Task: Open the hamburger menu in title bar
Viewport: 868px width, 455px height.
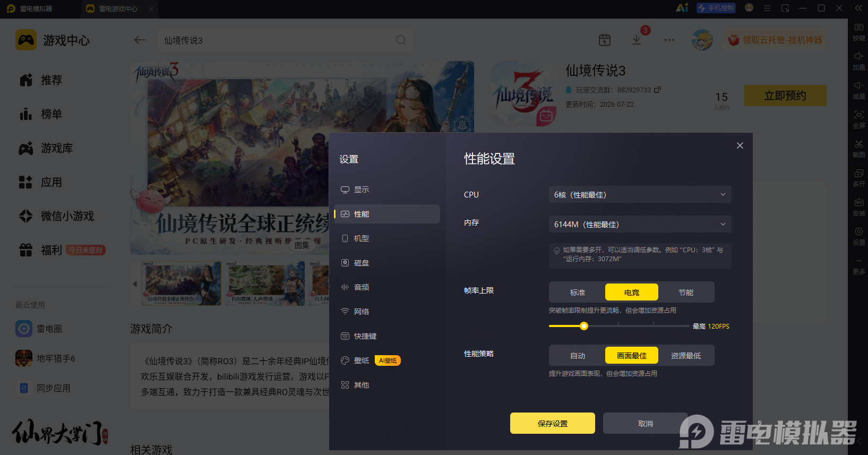Action: (x=767, y=8)
